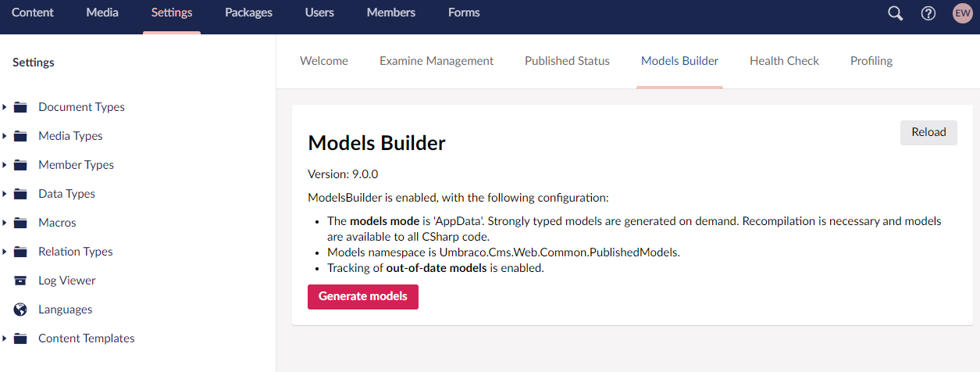980x372 pixels.
Task: Expand the Data Types tree arrow
Action: [5, 194]
